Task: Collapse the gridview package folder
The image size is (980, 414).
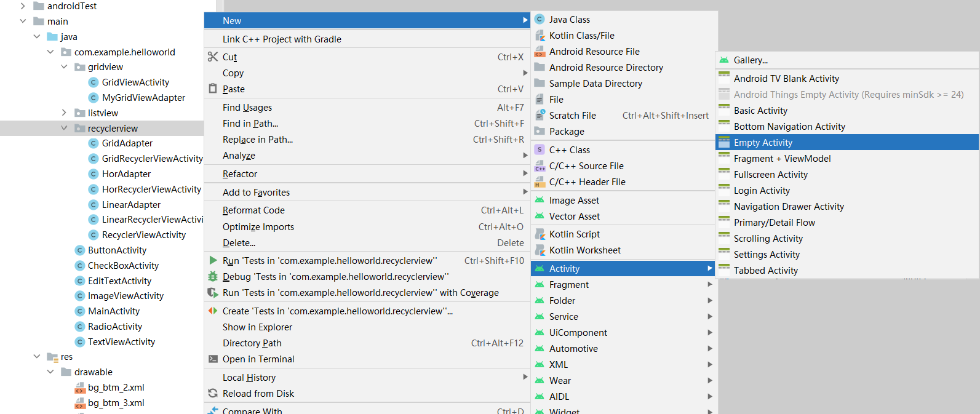Action: coord(64,66)
